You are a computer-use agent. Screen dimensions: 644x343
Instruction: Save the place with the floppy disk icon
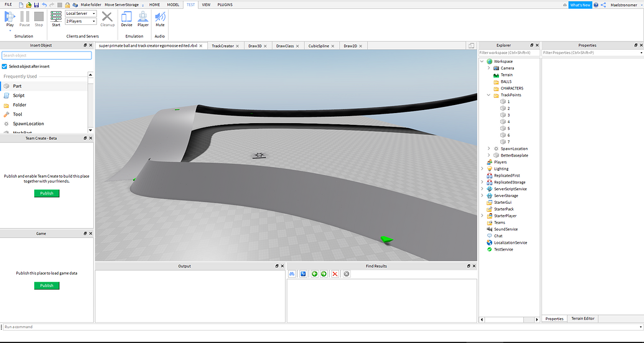(x=36, y=5)
